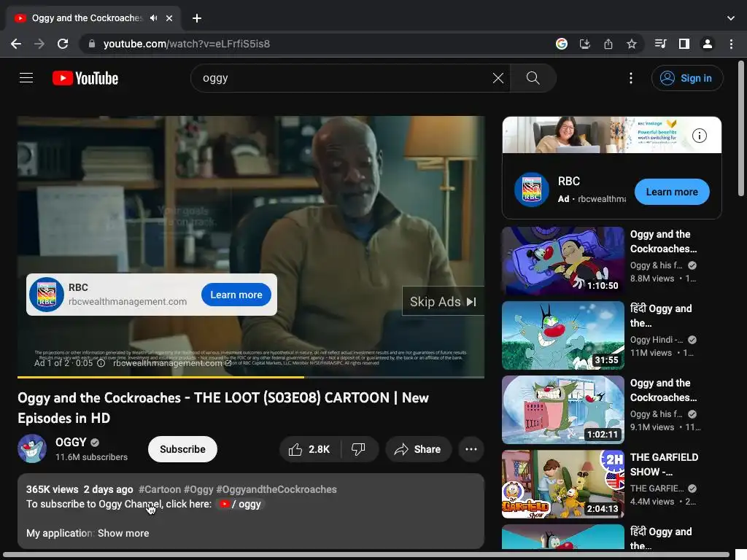This screenshot has width=747, height=560.
Task: Click the yellow ad progress bar
Action: point(160,377)
